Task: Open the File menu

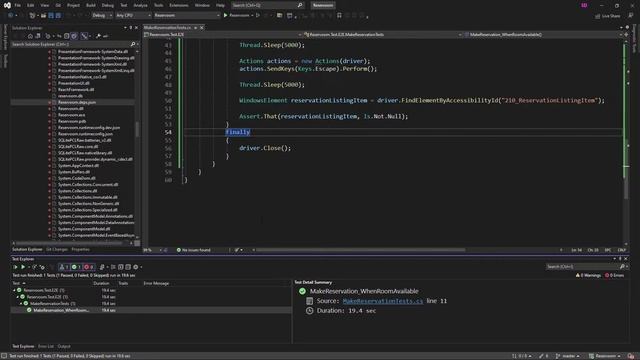Action: point(18,5)
